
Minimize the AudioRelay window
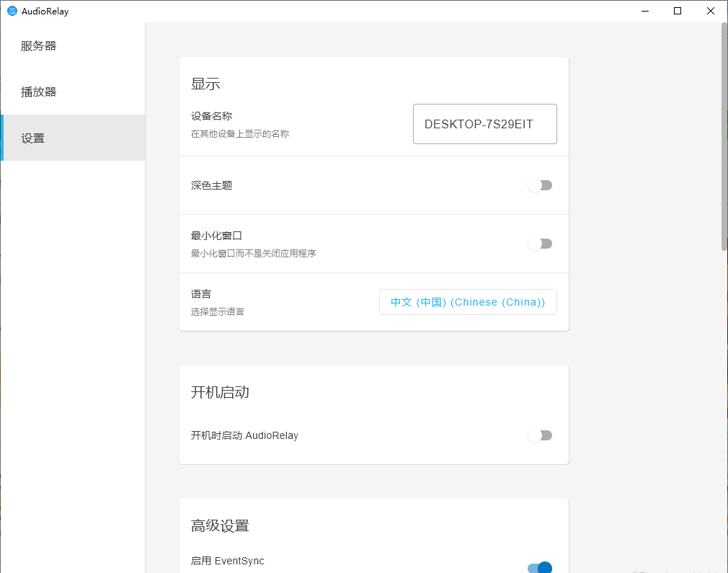tap(645, 11)
